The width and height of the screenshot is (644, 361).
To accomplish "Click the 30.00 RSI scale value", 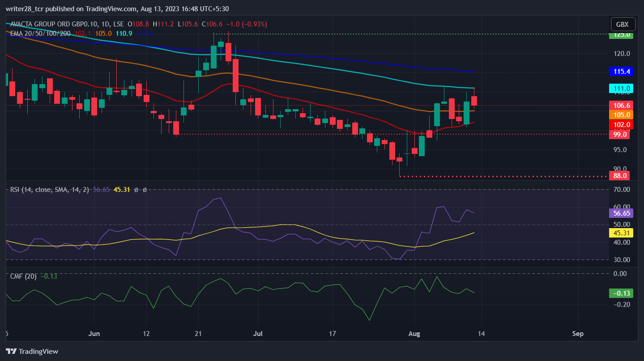I will (623, 259).
